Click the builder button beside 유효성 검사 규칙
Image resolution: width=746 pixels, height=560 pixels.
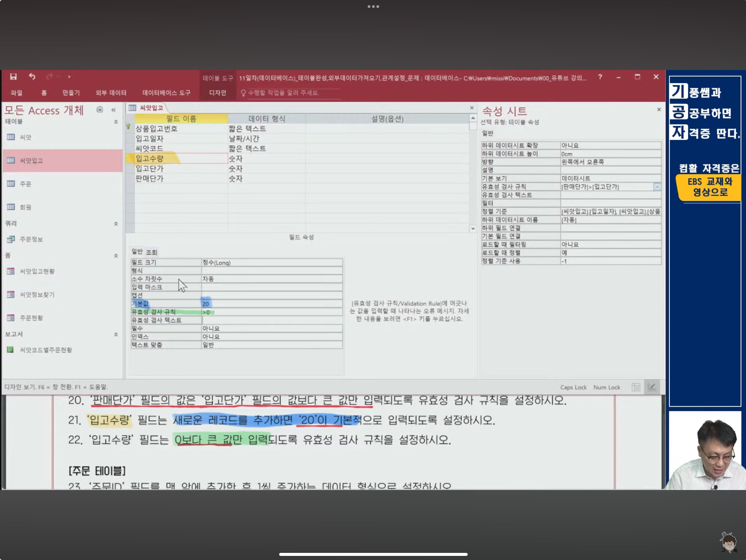pos(657,187)
